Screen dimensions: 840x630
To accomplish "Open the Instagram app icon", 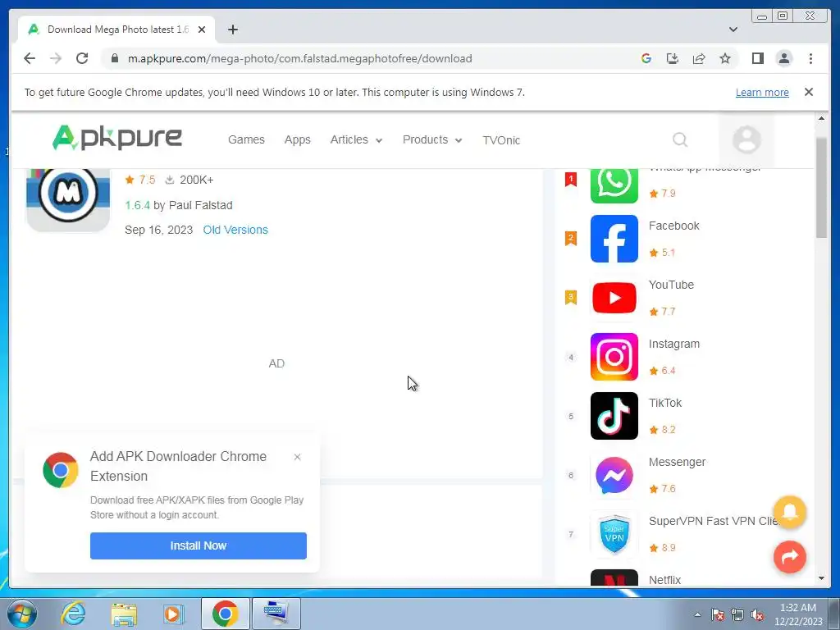I will 614,357.
